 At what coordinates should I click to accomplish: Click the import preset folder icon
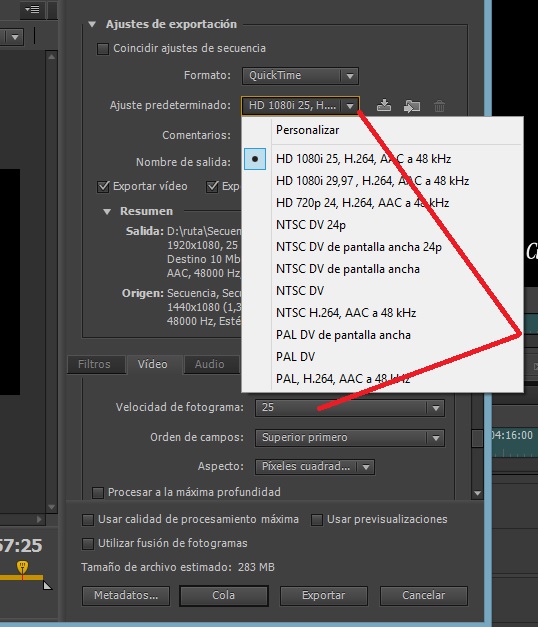pos(412,106)
